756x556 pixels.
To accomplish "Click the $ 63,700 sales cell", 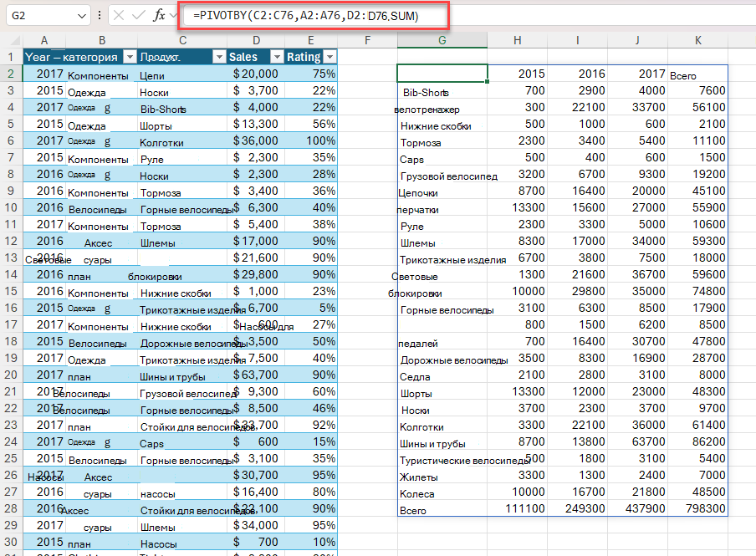I will pos(256,375).
